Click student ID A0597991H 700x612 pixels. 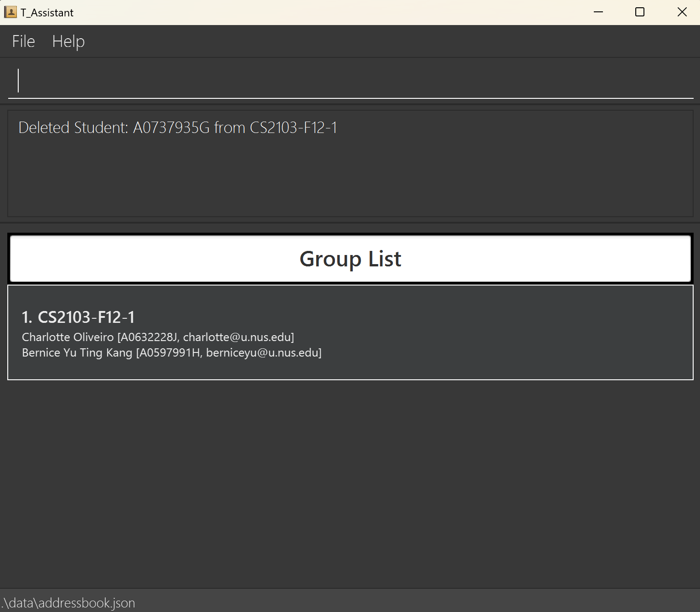[x=170, y=353]
